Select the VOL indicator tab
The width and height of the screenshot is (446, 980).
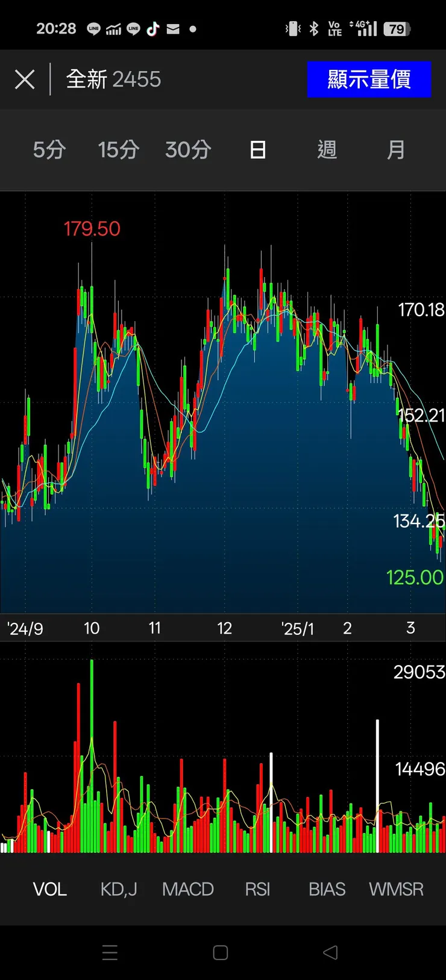[x=49, y=889]
